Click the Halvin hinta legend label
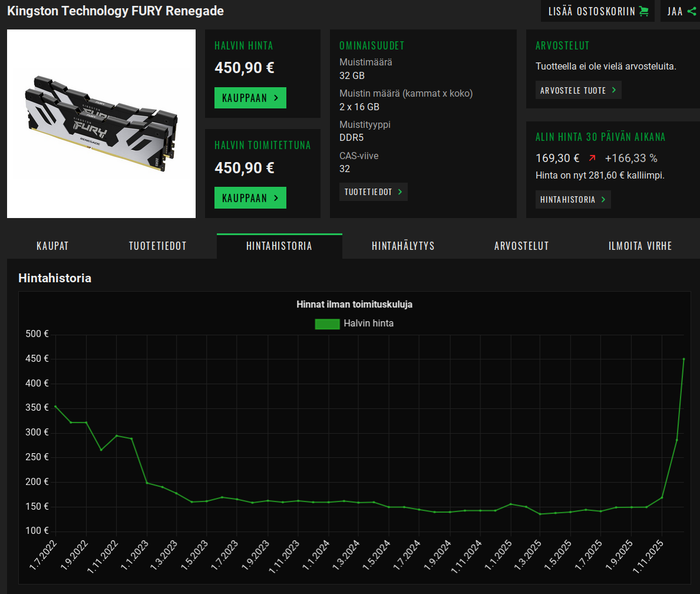 [369, 324]
